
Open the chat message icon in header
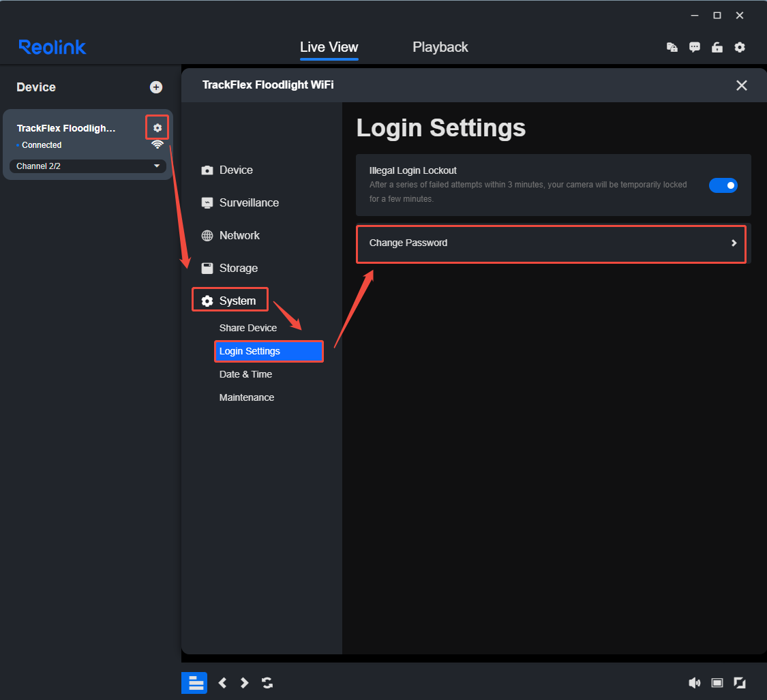click(695, 47)
